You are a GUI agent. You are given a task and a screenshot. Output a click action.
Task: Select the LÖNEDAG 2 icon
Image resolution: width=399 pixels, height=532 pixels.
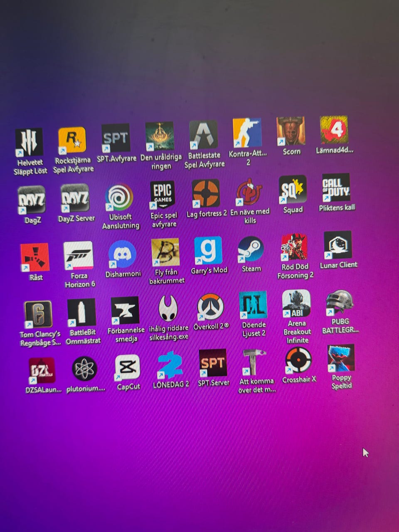point(170,366)
